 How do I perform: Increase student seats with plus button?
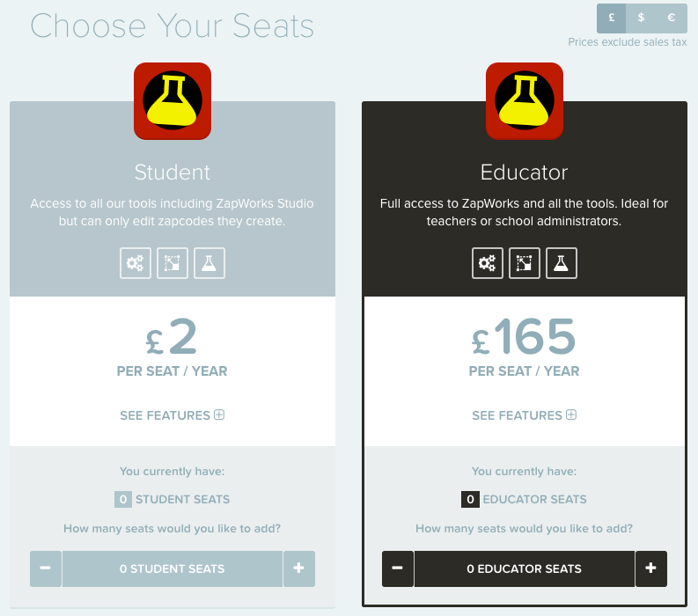pos(298,568)
